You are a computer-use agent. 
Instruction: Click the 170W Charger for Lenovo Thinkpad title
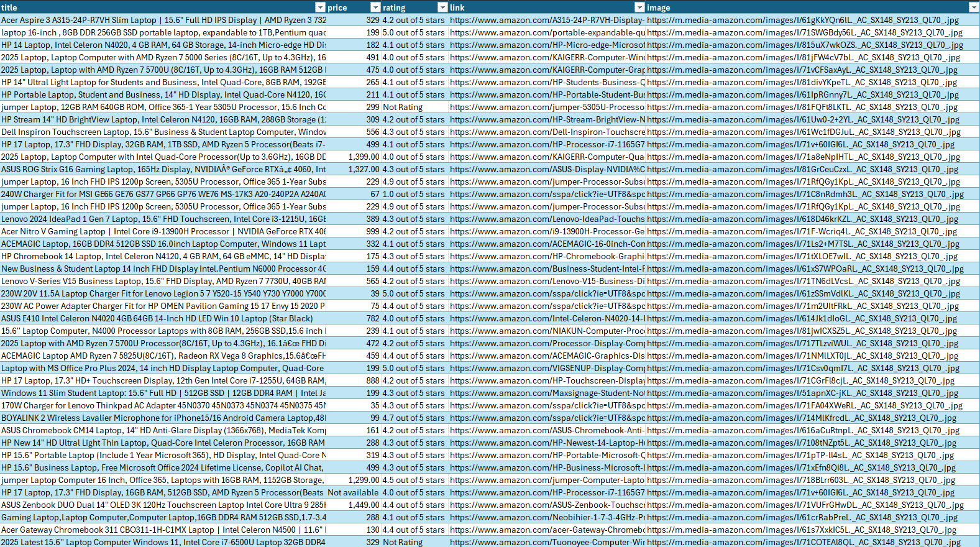(x=163, y=405)
